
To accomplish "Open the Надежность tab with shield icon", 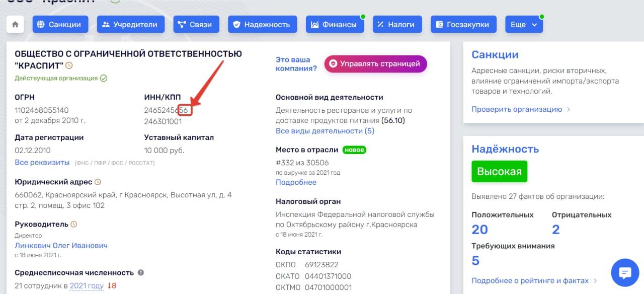I will (x=262, y=24).
